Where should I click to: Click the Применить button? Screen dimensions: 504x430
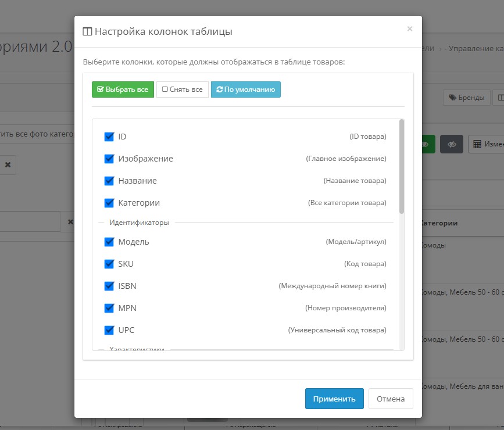(334, 399)
